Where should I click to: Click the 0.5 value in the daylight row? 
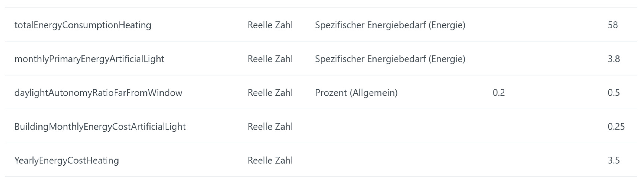[x=614, y=93]
